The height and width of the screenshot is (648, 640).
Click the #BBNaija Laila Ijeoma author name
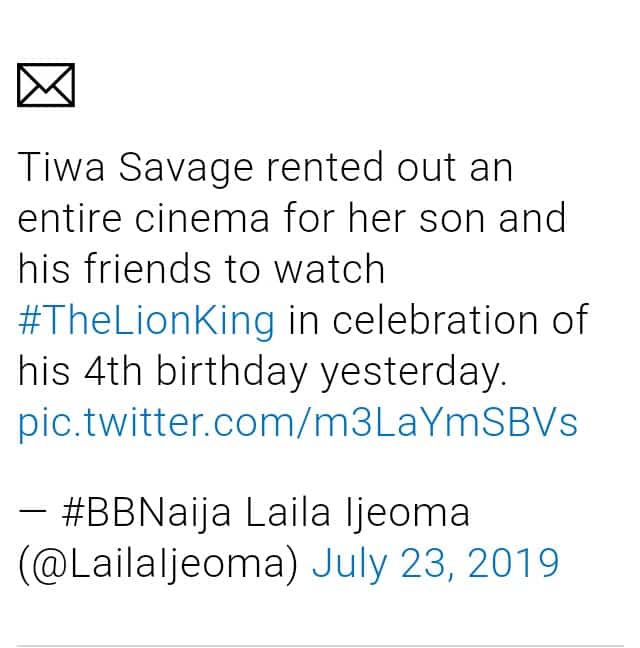click(x=266, y=513)
